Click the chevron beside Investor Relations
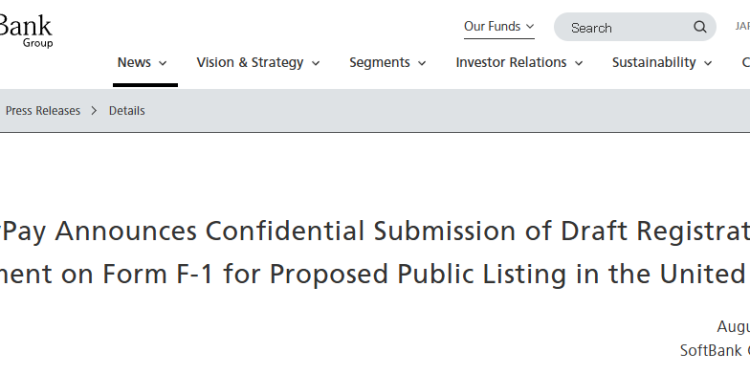 tap(578, 63)
